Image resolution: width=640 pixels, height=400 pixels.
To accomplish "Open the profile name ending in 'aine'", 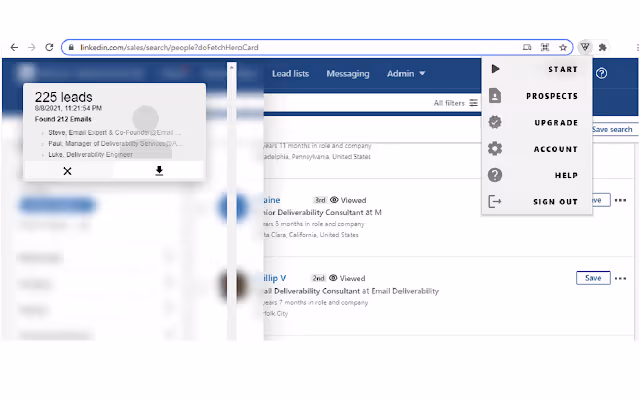I will coord(272,200).
